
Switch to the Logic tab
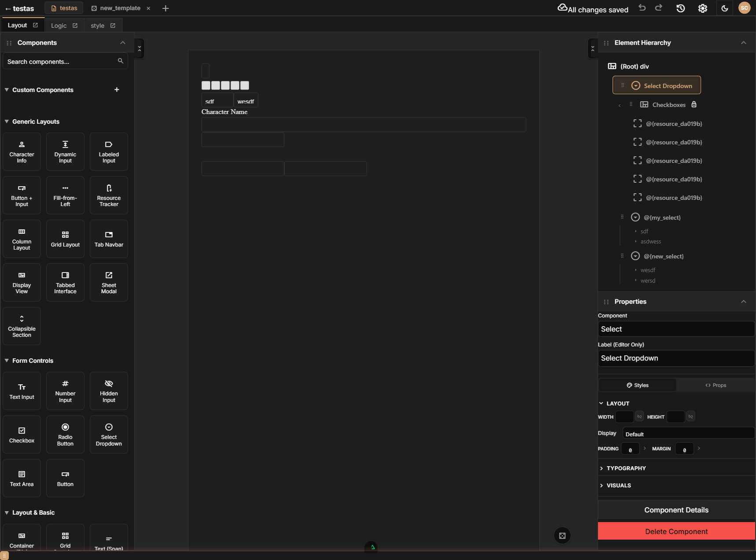[59, 25]
